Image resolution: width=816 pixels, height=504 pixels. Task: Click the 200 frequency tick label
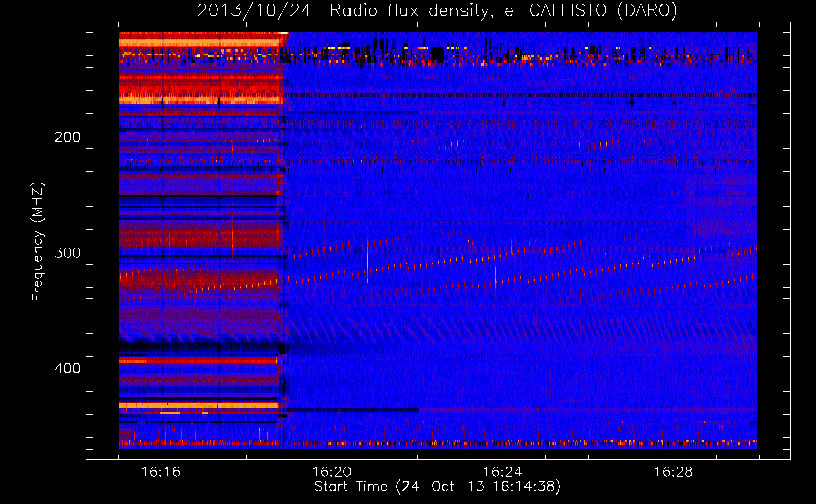68,137
